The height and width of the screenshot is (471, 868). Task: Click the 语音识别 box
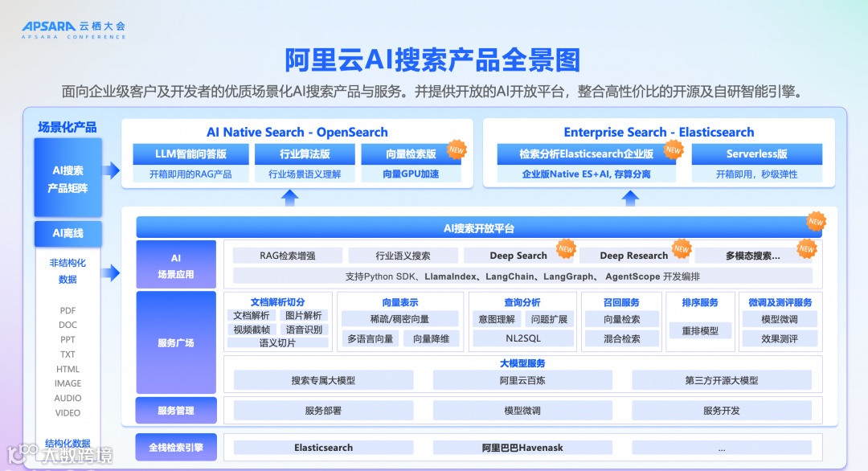tap(303, 330)
